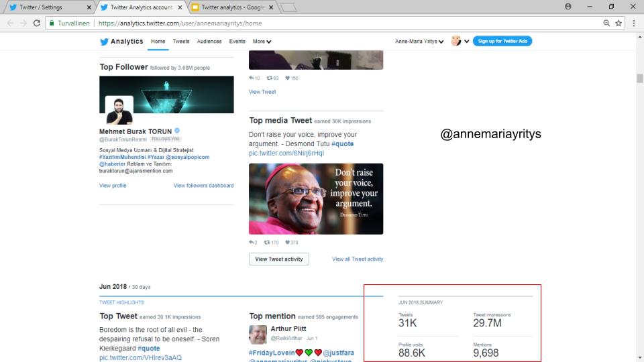The height and width of the screenshot is (362, 644).
Task: Open Chrome three-dot menu
Action: (634, 23)
